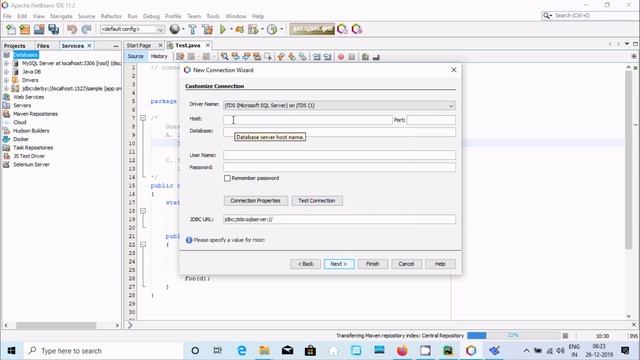This screenshot has height=360, width=640.
Task: Click the Test Connection button
Action: (x=317, y=201)
